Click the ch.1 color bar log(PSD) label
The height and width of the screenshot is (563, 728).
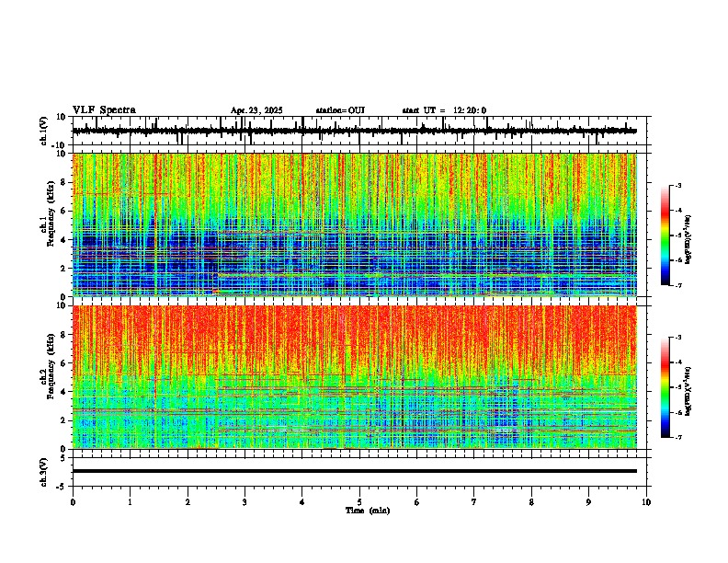pyautogui.click(x=688, y=239)
